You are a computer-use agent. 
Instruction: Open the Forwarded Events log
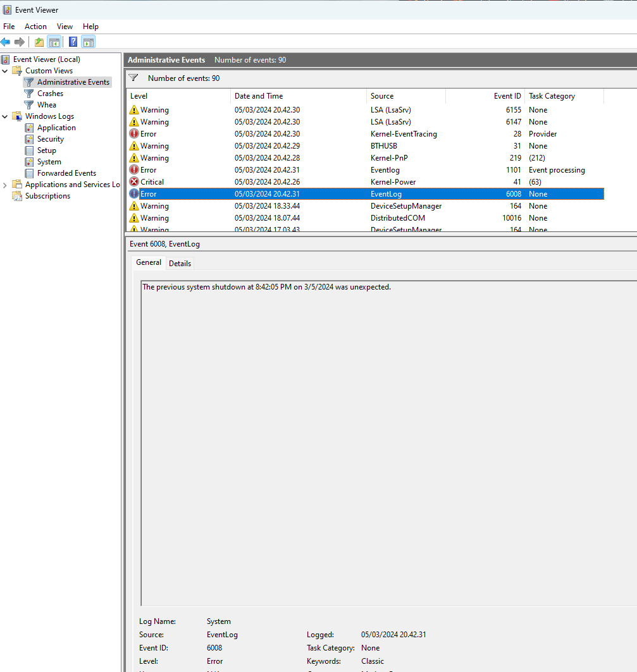tap(67, 173)
